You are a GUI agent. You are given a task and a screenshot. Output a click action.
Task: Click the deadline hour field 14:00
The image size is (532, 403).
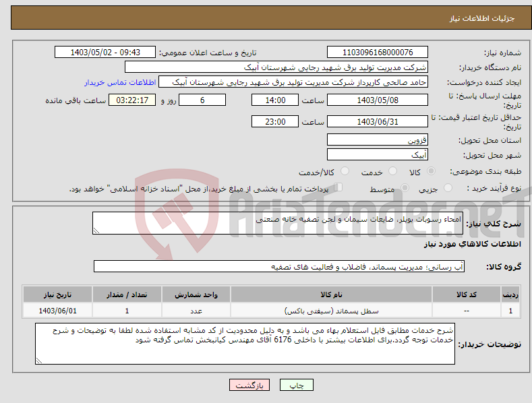pos(275,100)
